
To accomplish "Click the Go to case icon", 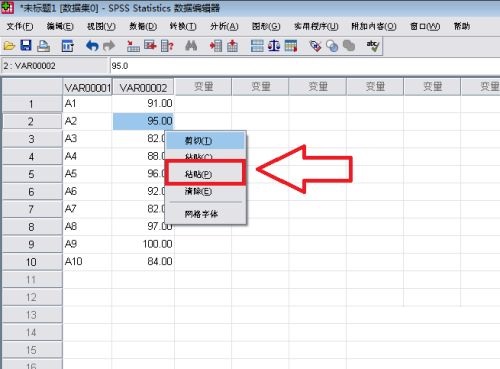I will (x=133, y=46).
